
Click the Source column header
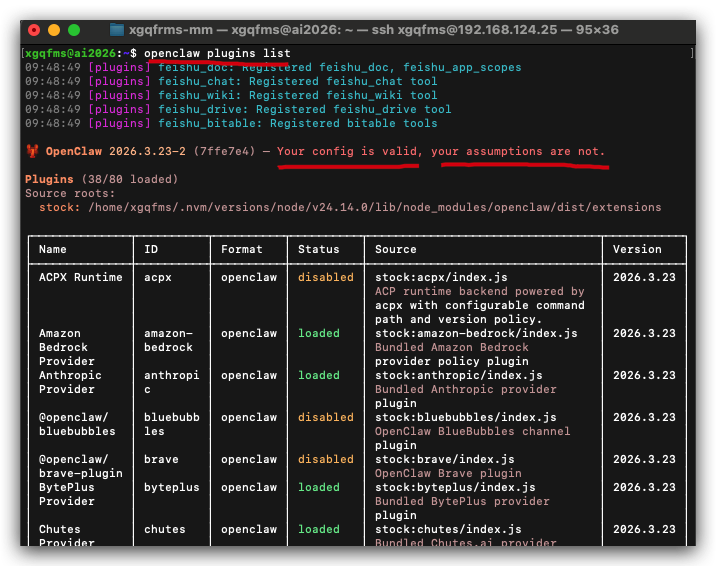[395, 249]
